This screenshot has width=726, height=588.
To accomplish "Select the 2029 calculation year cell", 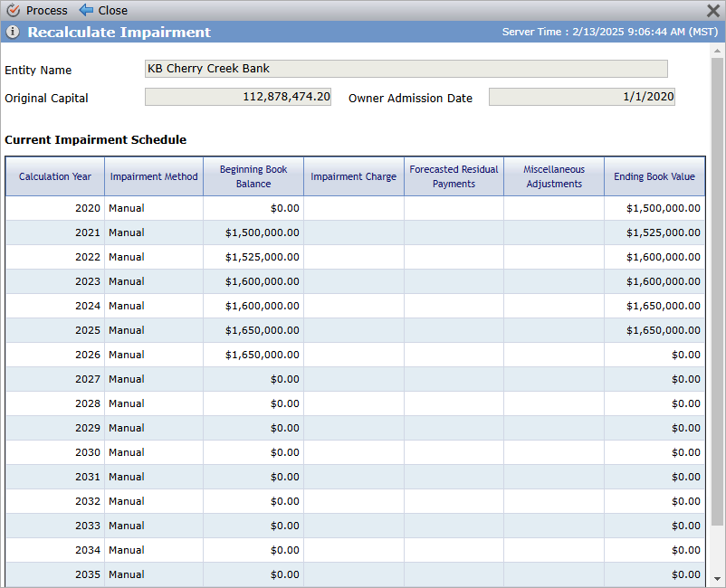I will (x=55, y=428).
